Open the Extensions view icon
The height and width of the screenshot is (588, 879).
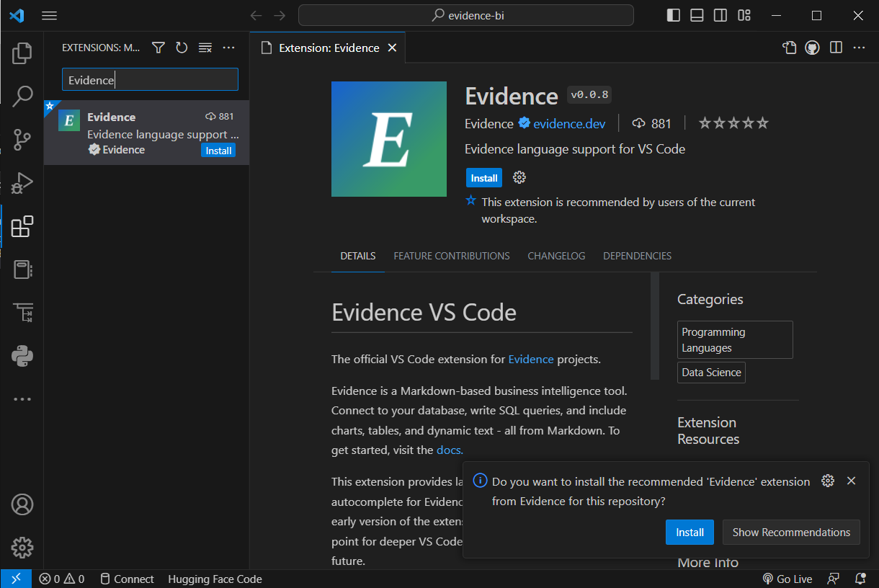click(x=22, y=226)
